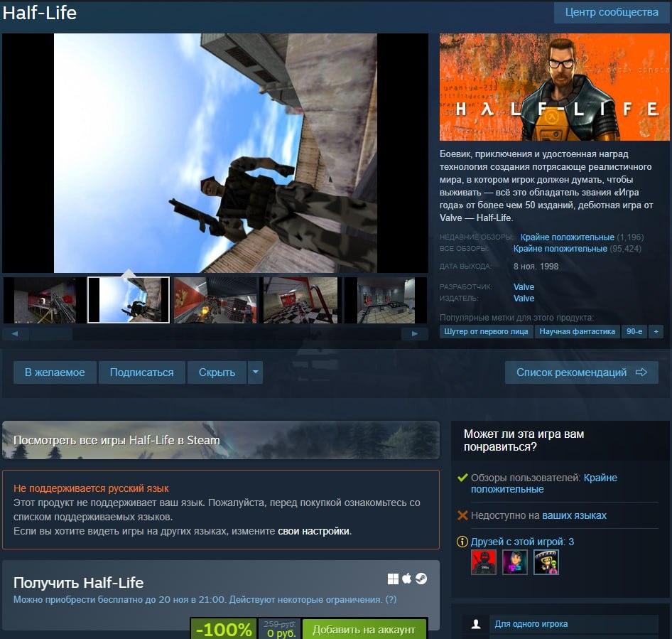Click the release date 8 ноя. 1998

[x=536, y=267]
